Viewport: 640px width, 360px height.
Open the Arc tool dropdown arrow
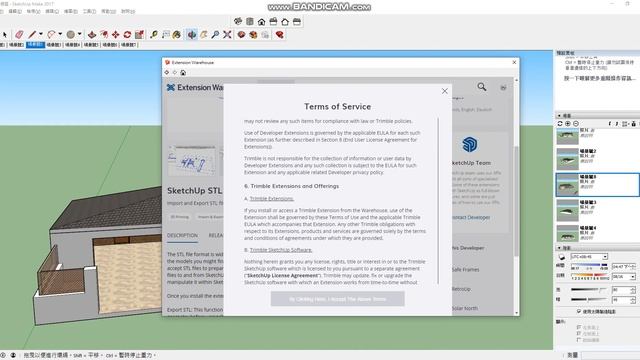point(60,34)
